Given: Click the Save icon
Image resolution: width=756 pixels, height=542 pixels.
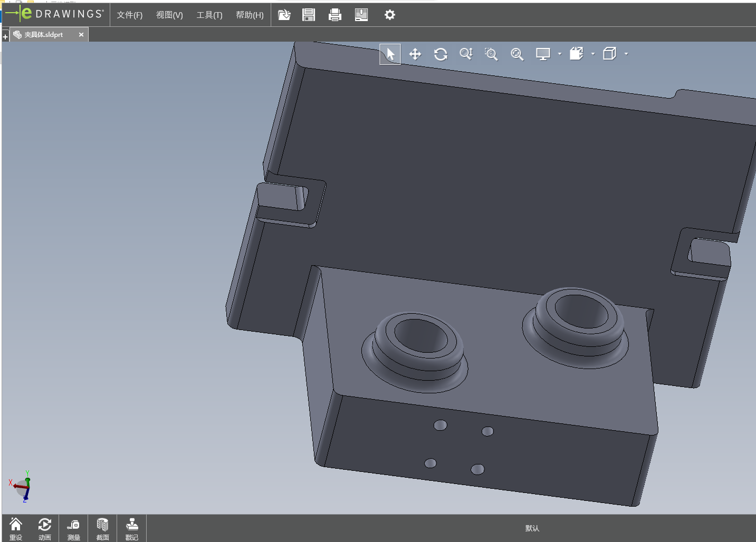Looking at the screenshot, I should pos(309,15).
